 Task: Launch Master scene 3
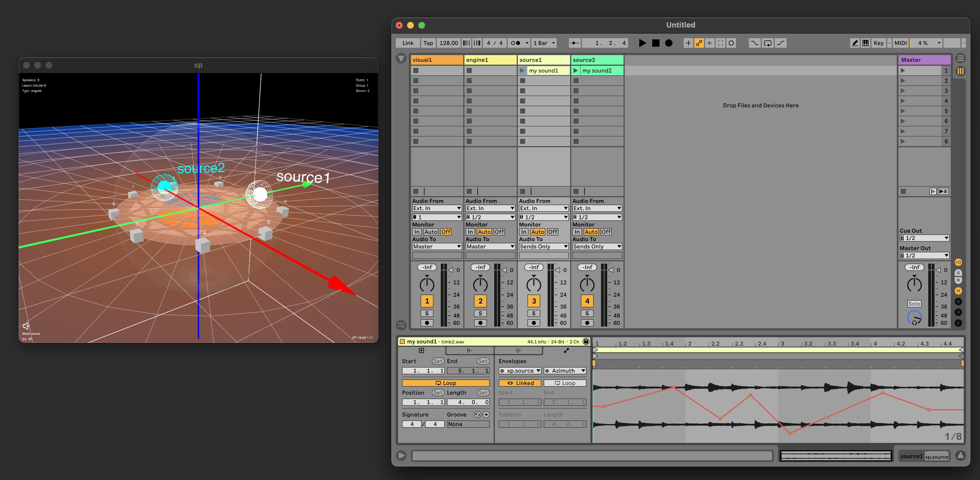[x=903, y=91]
